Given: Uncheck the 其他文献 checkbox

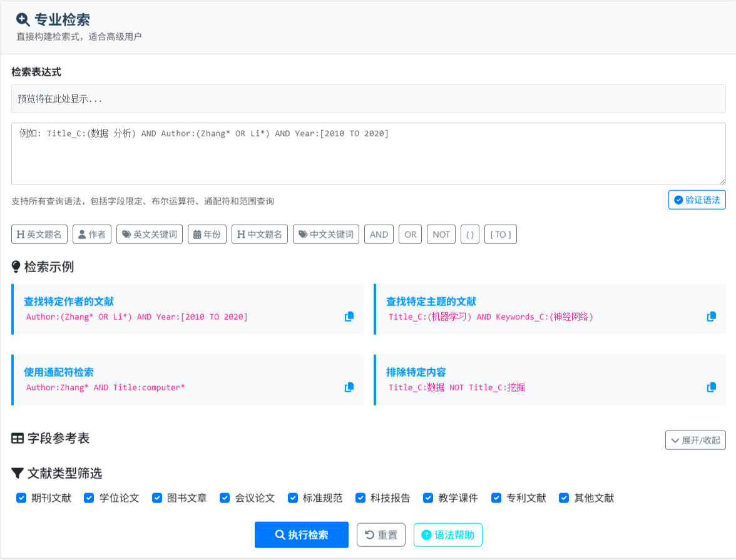Looking at the screenshot, I should coord(564,498).
